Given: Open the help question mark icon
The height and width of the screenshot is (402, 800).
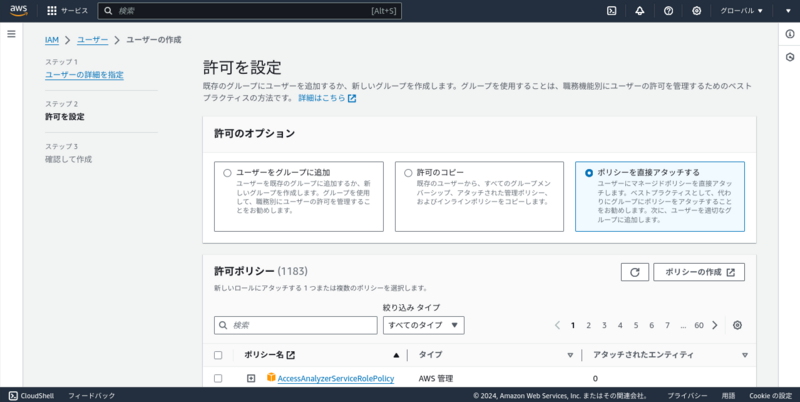Looking at the screenshot, I should click(668, 11).
